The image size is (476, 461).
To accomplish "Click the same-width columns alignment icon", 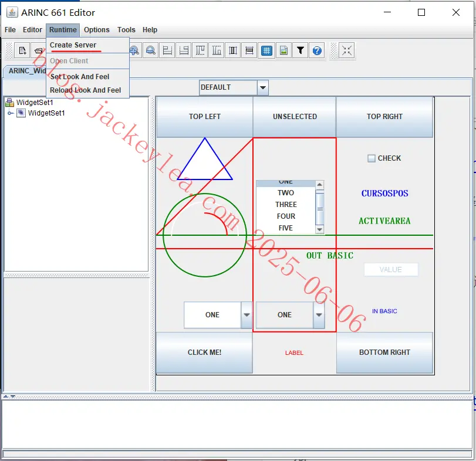I will pyautogui.click(x=233, y=50).
